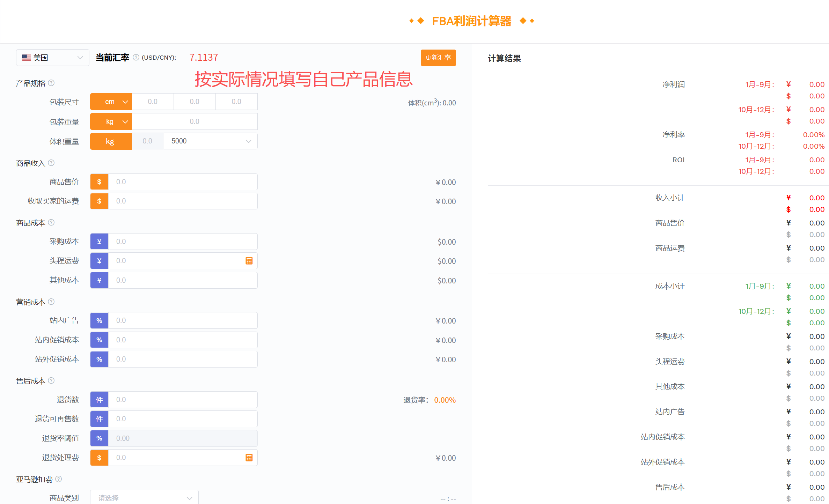The image size is (829, 504).
Task: Open the packaging size unit dropdown showing cm
Action: (x=111, y=102)
